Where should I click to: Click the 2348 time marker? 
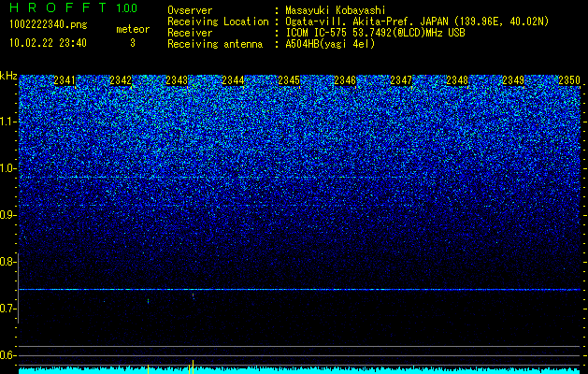(x=457, y=80)
